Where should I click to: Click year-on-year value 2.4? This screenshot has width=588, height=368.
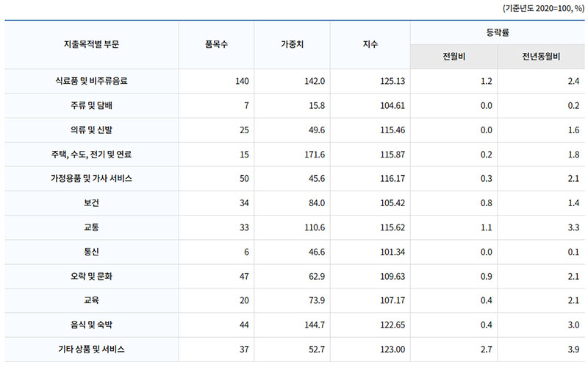(x=573, y=81)
